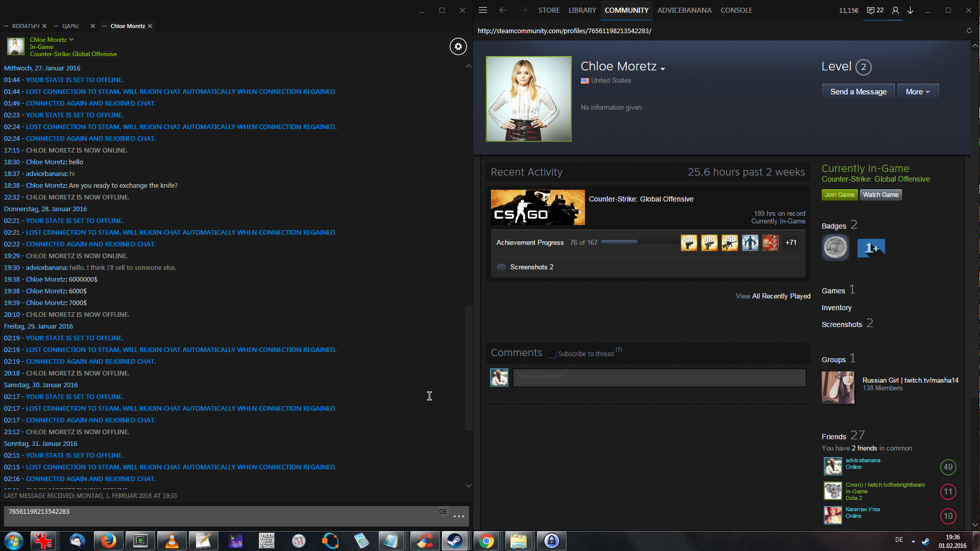Open the Russian Girl group thumbnail
980x551 pixels.
click(x=838, y=388)
